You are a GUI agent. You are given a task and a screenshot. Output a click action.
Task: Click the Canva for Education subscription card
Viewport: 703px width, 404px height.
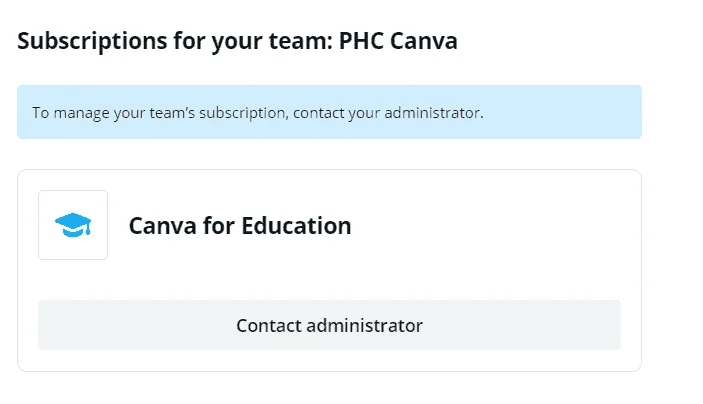(330, 270)
